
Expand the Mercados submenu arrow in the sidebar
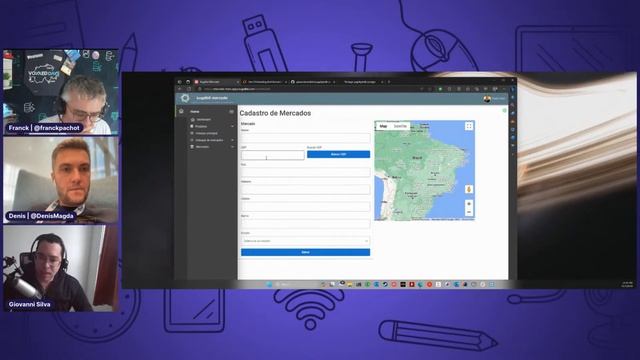(232, 147)
